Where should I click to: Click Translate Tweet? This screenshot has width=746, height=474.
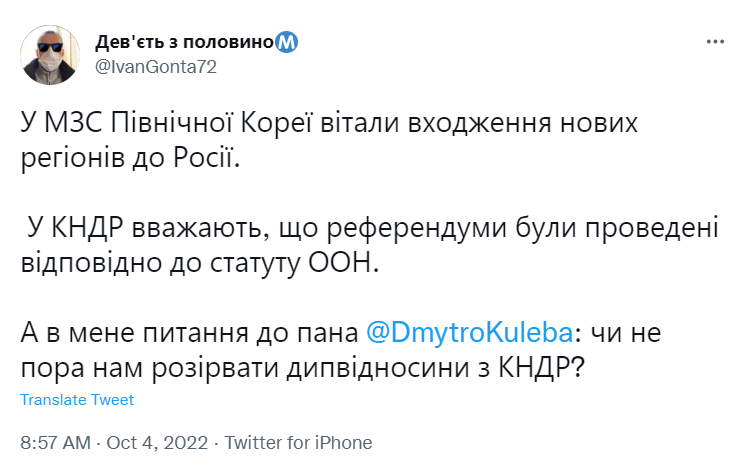tap(77, 400)
